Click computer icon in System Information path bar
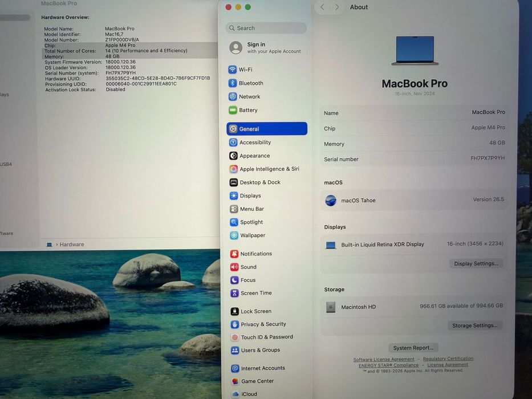Screen dimensions: 532x399 tap(49, 245)
